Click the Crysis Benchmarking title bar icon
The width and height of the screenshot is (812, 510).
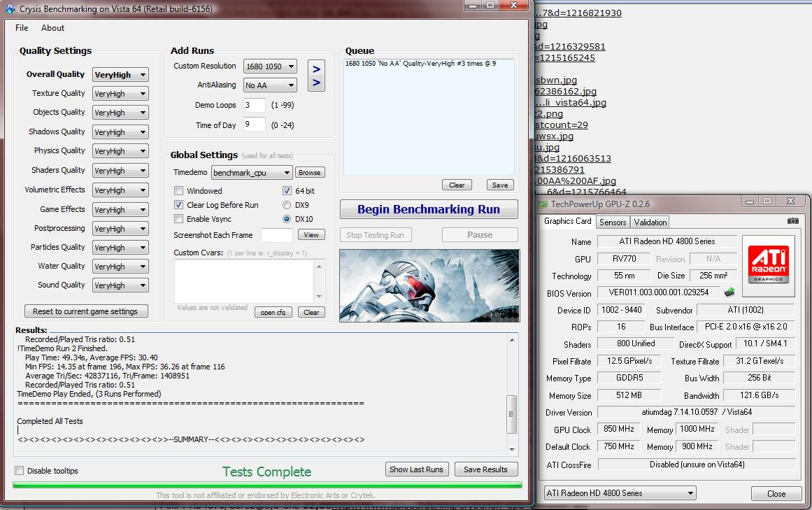10,9
